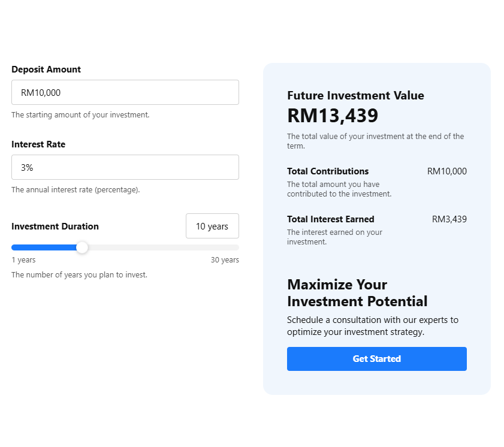
Task: Select the Total Interest Earned label
Action: (330, 219)
